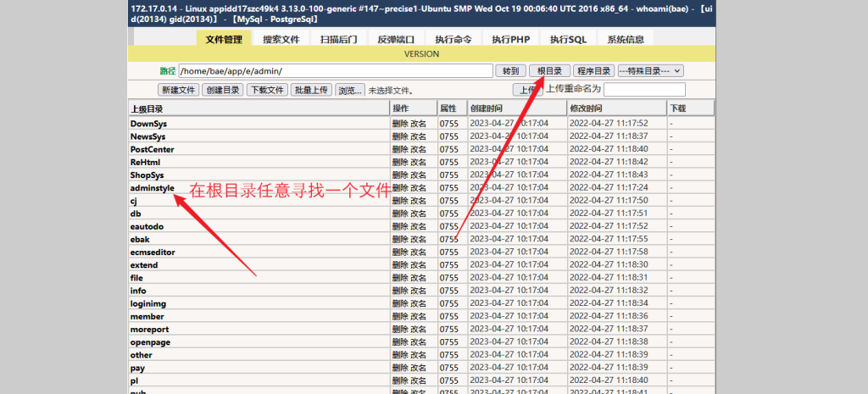Screen dimensions: 868x394
Task: Focus the 上传重命名为 text field
Action: [x=644, y=89]
